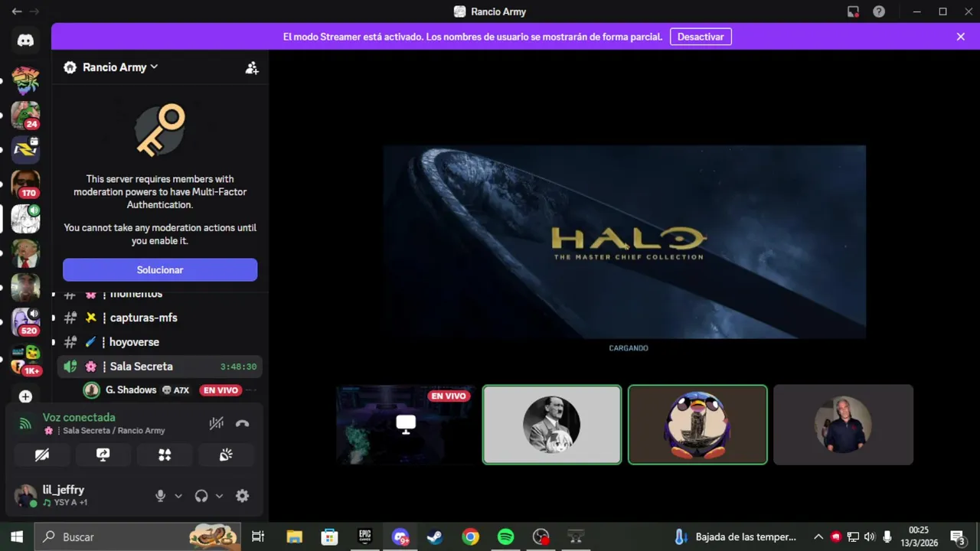Click the add a server plus icon
This screenshot has height=551, width=980.
[25, 396]
